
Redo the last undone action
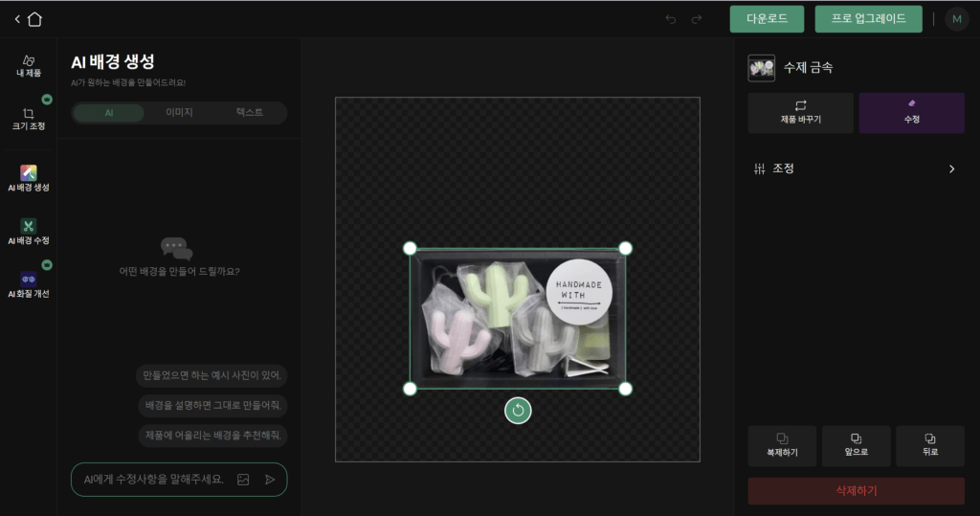pos(697,19)
